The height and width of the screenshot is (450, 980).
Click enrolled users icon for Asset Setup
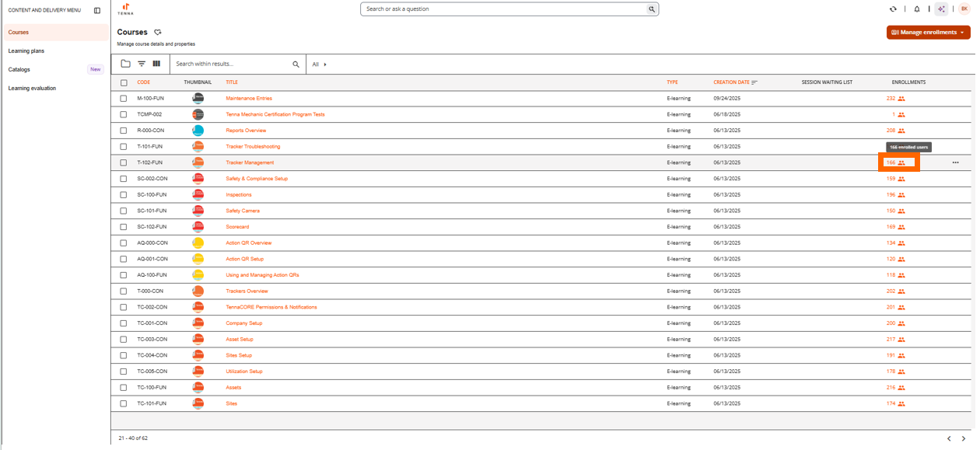[x=901, y=340]
